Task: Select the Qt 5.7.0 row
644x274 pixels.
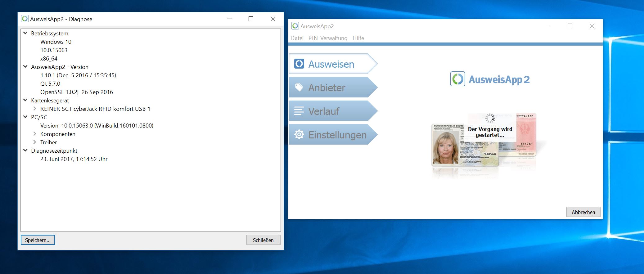Action: click(x=50, y=83)
